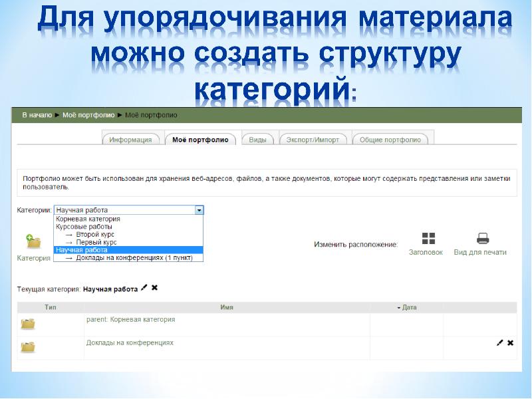Click delete X in Доклады на конференциях row

pos(511,342)
